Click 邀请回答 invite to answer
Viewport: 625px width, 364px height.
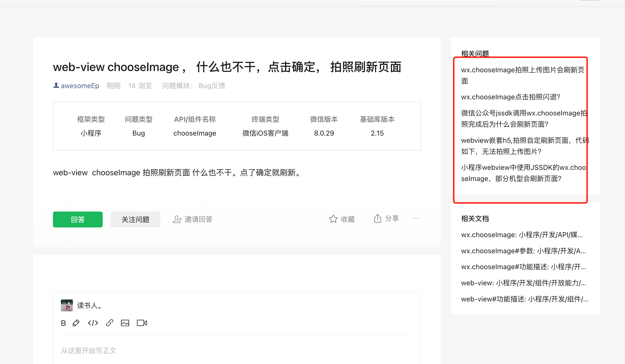tap(193, 219)
